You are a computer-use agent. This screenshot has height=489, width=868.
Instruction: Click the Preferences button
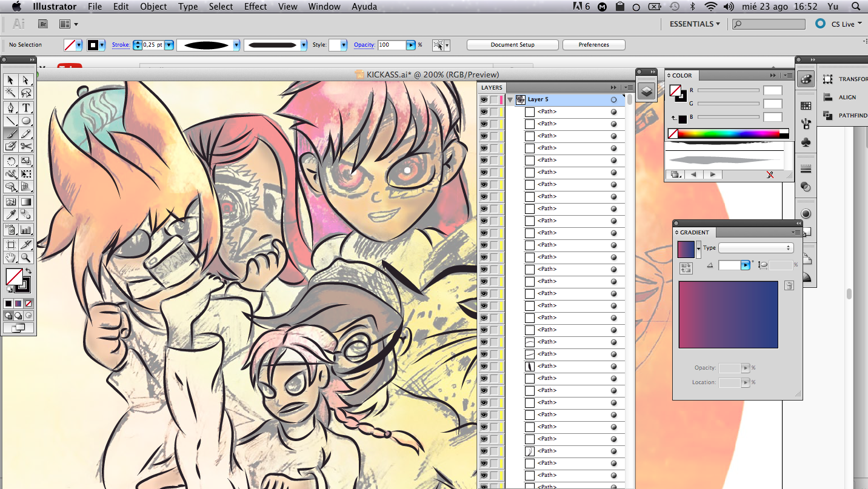(593, 45)
